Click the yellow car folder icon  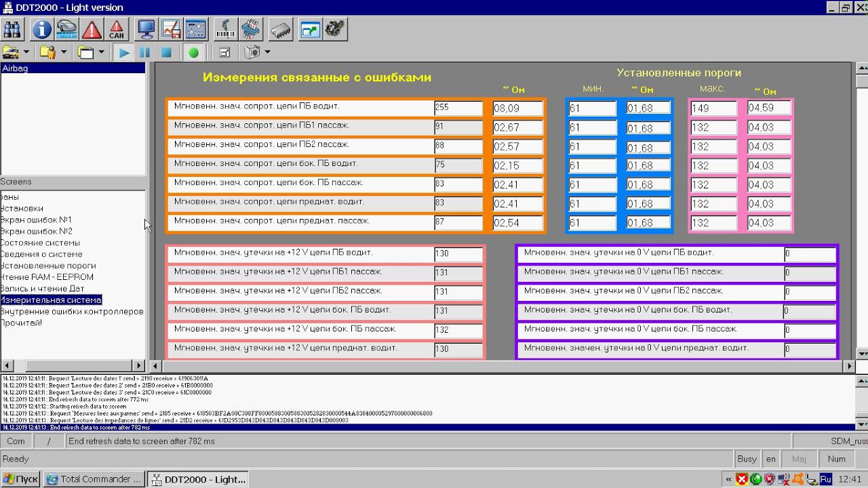[11, 52]
